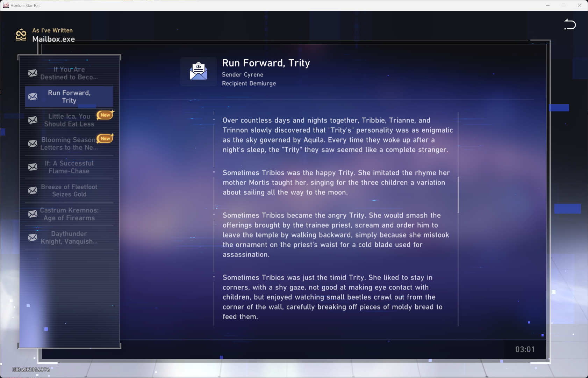Click the New badge on Little Ica mail

105,115
